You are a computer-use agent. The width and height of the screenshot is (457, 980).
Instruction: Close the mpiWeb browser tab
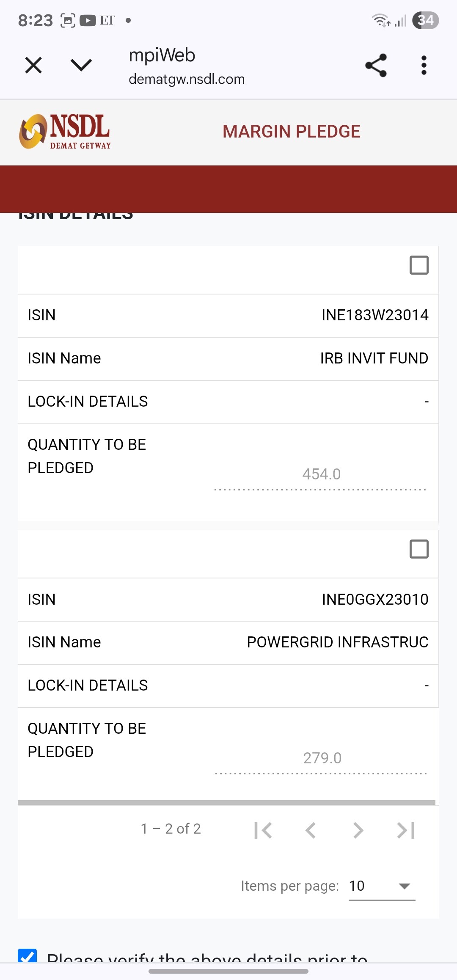(x=33, y=66)
